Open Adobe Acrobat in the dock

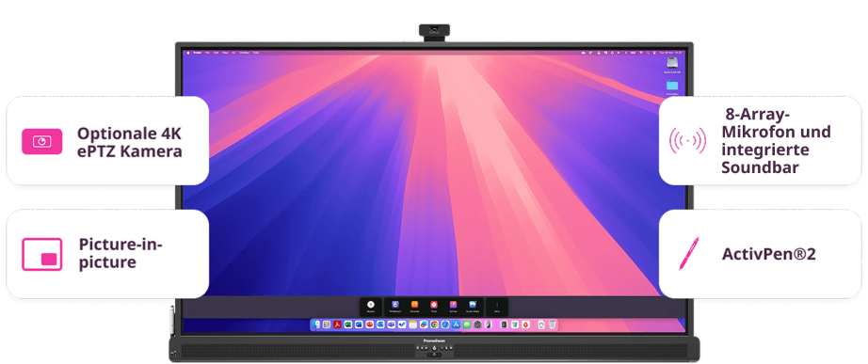(x=337, y=324)
